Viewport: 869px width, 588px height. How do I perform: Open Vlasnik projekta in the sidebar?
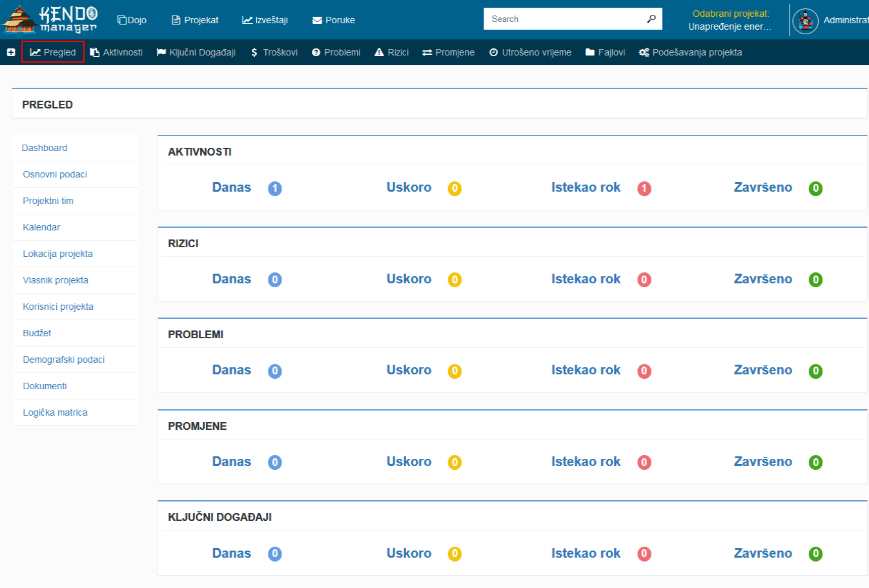point(56,280)
